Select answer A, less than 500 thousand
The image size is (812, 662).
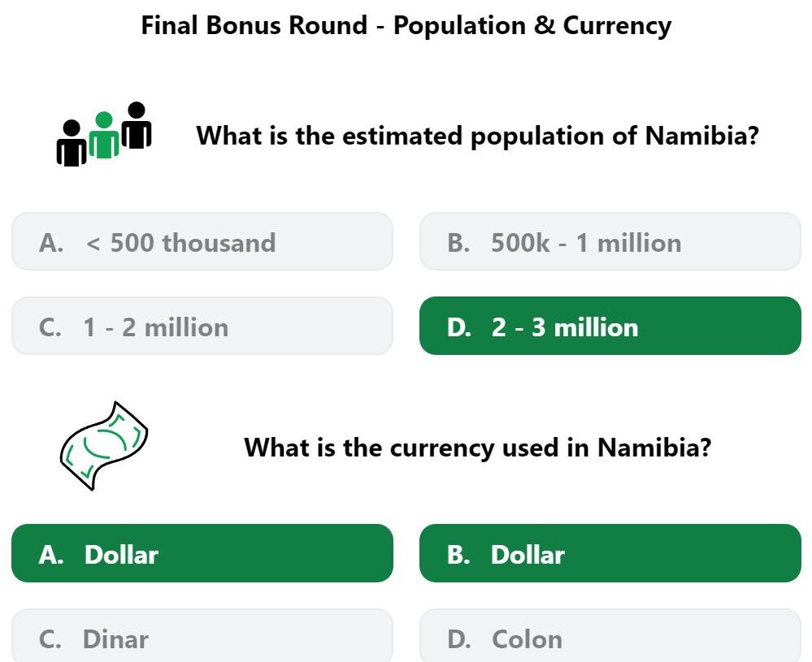pos(202,241)
